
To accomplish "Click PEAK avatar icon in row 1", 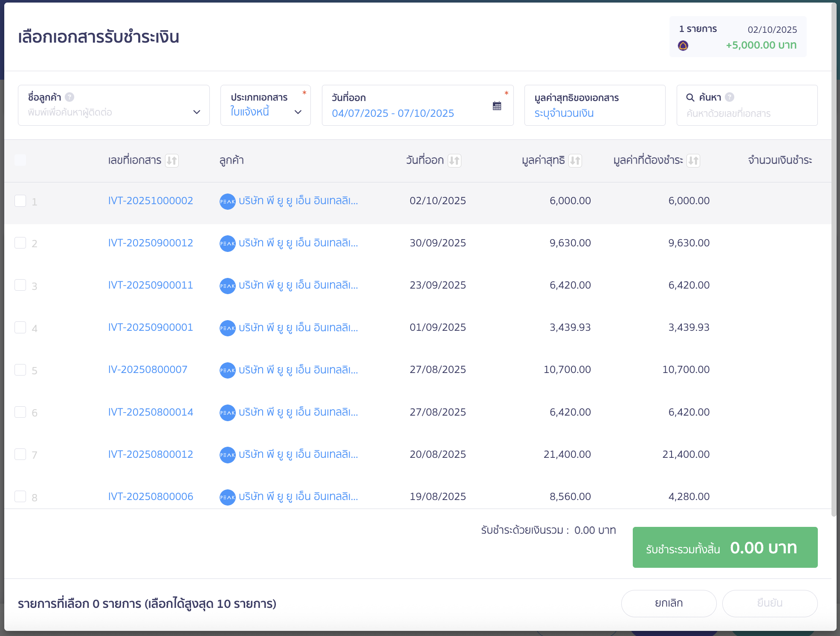I will click(227, 201).
